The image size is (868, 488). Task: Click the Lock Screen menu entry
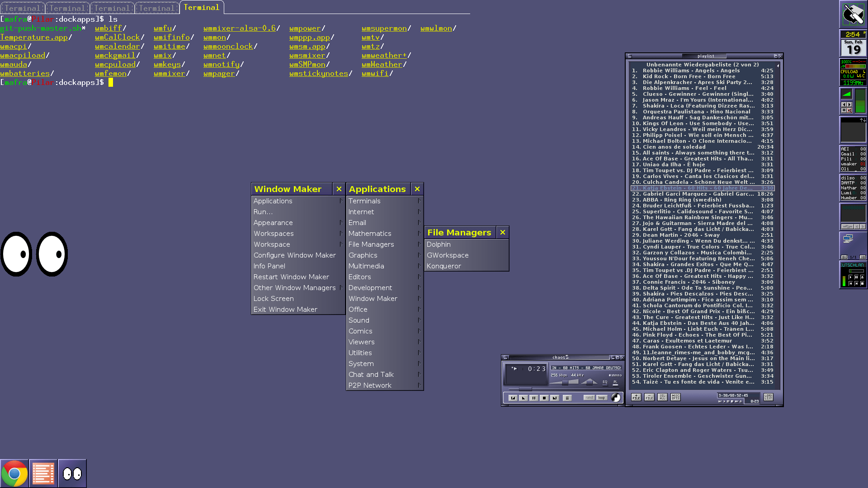pos(274,299)
